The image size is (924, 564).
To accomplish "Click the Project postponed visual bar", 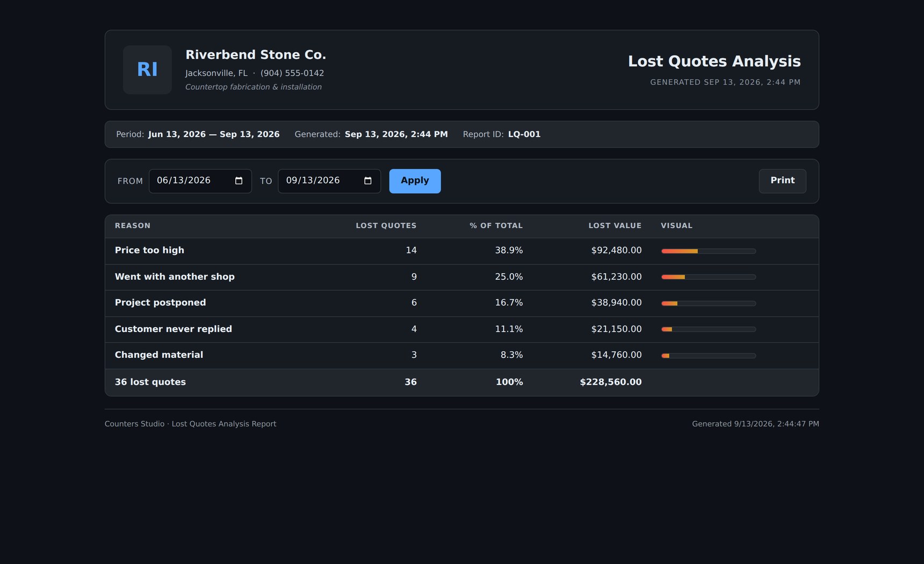I will click(709, 303).
